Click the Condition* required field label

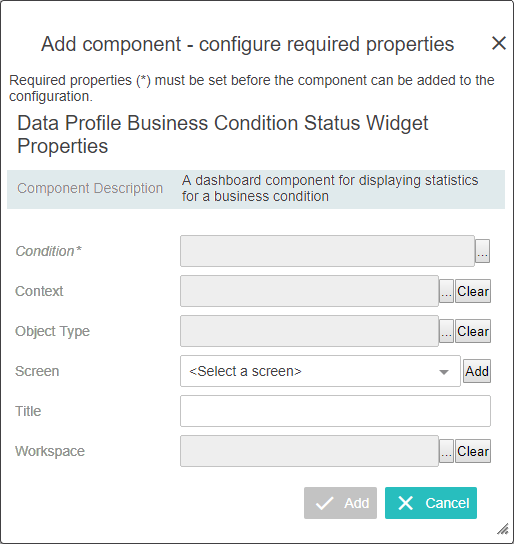pyautogui.click(x=49, y=251)
